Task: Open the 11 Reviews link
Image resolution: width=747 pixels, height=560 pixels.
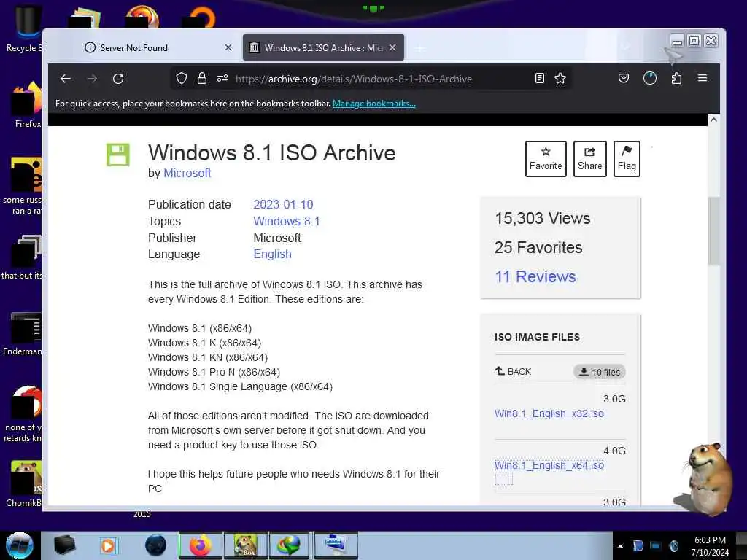Action: [x=535, y=276]
